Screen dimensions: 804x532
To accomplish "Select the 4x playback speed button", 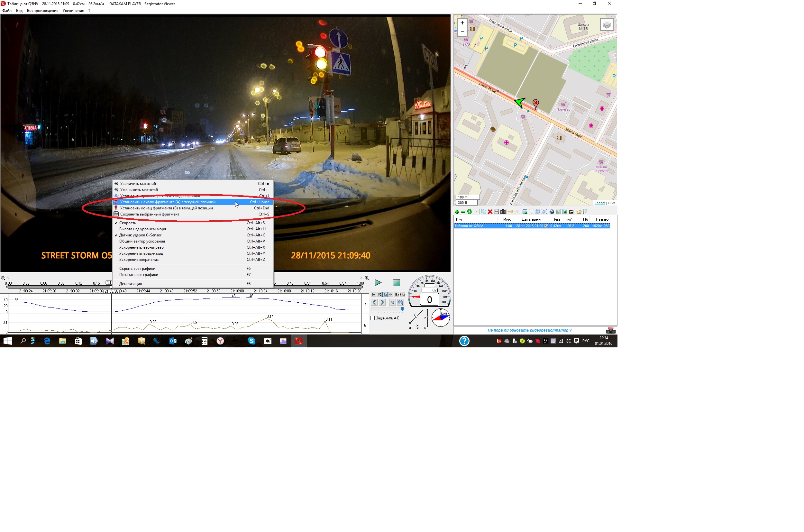I will (391, 295).
